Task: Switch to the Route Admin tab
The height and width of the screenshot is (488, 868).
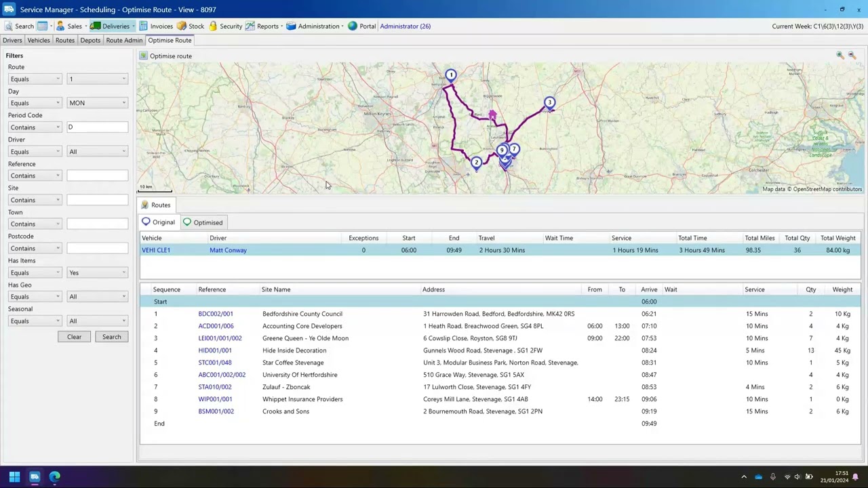Action: [x=124, y=40]
